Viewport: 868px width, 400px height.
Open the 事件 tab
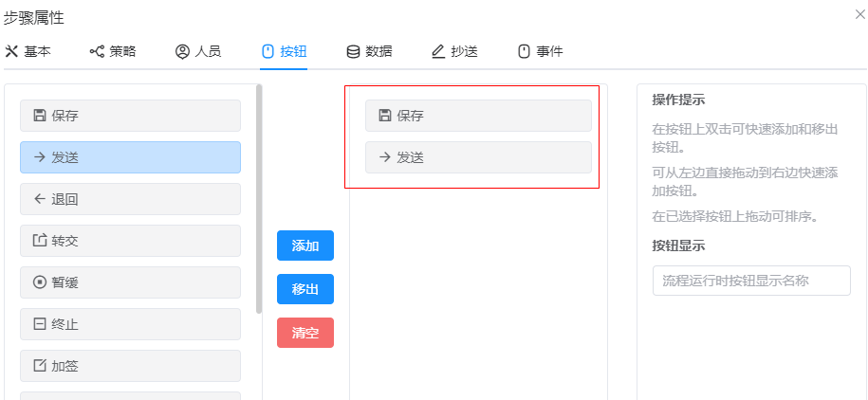pos(540,51)
